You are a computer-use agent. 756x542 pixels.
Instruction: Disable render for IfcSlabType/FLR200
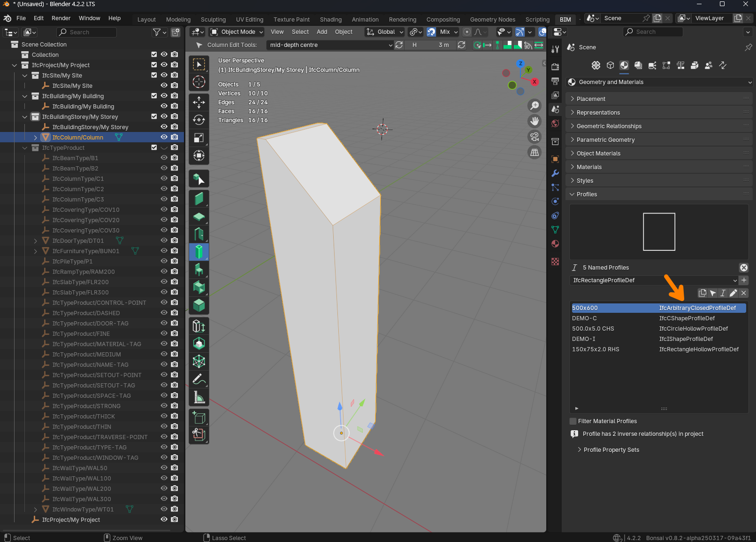(x=175, y=282)
